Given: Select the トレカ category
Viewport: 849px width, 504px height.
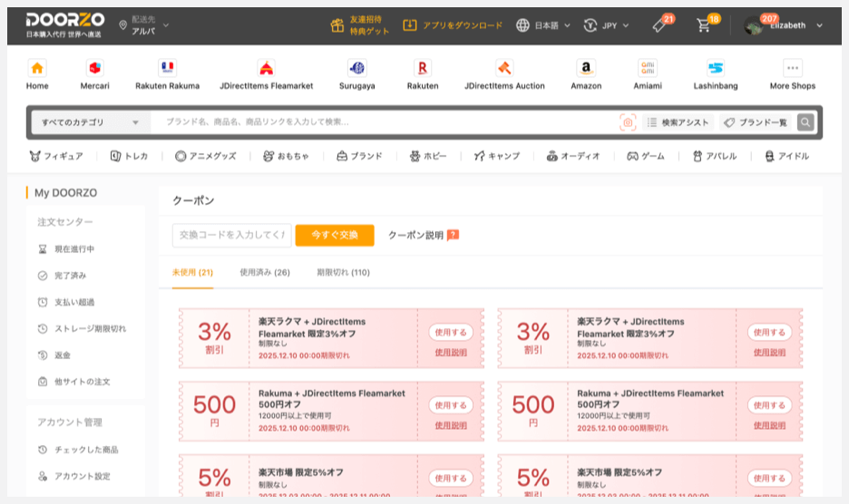Looking at the screenshot, I should pyautogui.click(x=129, y=156).
